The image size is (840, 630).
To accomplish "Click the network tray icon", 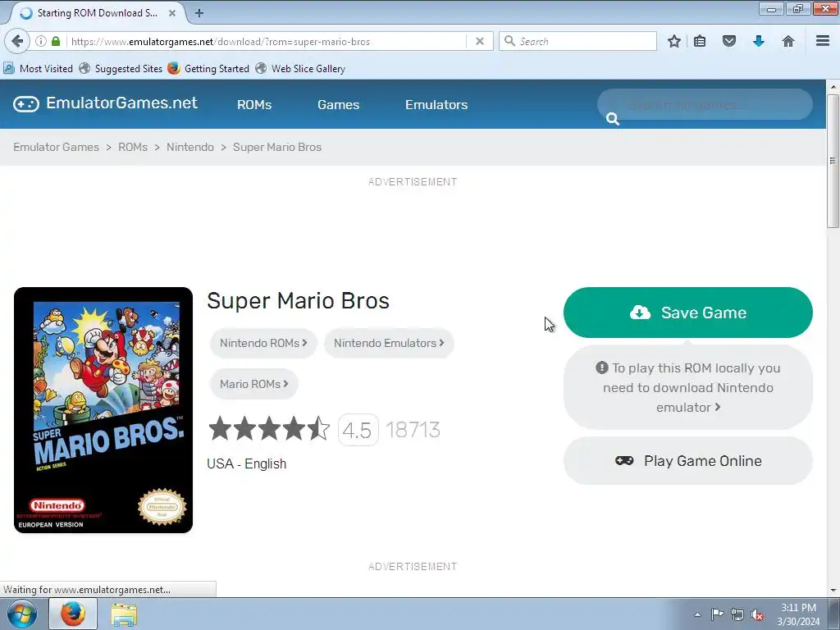I will pos(737,614).
